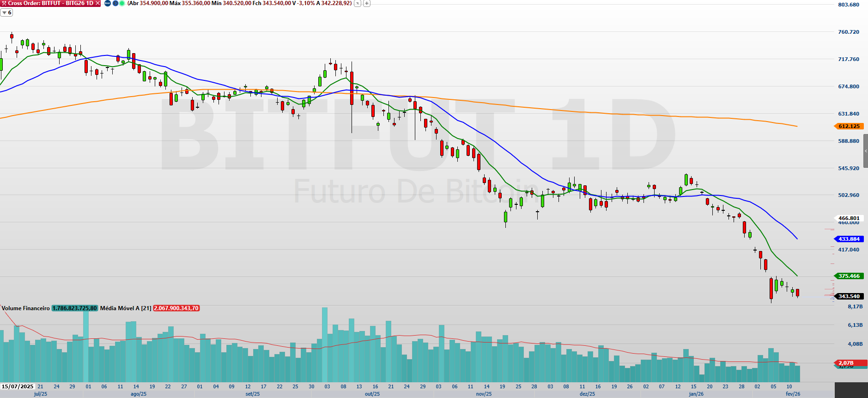868x398 pixels.
Task: Toggle the green status circle indicator
Action: click(122, 3)
